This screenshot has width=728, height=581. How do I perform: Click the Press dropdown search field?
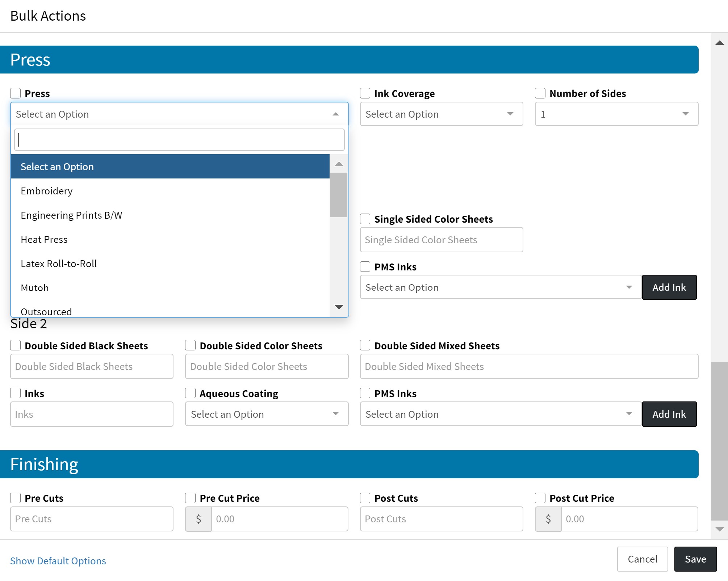tap(179, 140)
